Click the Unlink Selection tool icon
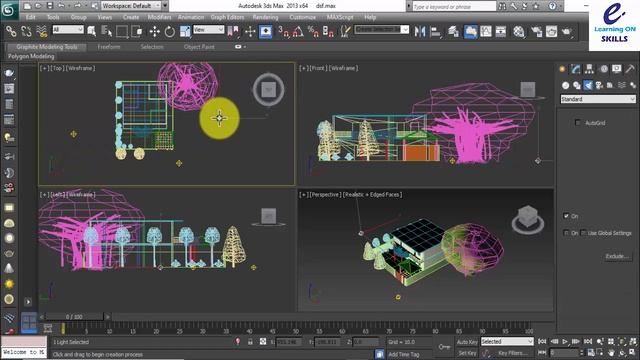Viewport: 640px width, 360px height. [x=26, y=31]
